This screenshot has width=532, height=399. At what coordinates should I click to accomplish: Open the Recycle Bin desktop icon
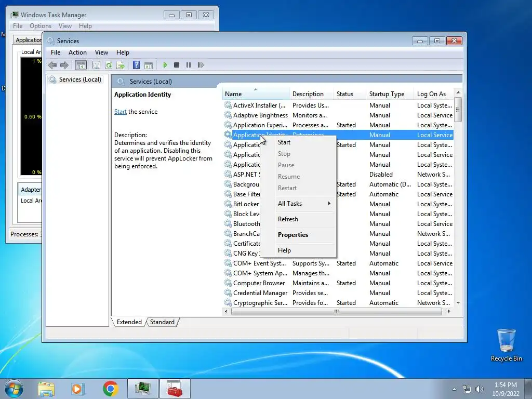pos(506,345)
